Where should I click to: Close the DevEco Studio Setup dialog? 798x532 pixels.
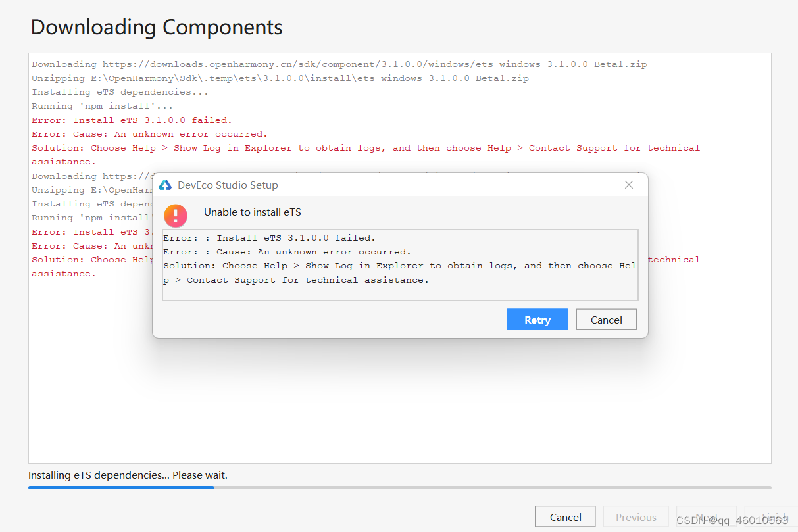tap(629, 185)
